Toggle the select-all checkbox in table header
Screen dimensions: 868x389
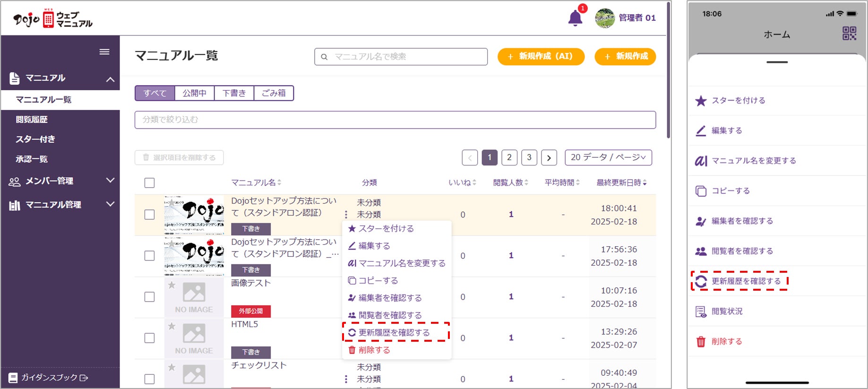tap(149, 183)
